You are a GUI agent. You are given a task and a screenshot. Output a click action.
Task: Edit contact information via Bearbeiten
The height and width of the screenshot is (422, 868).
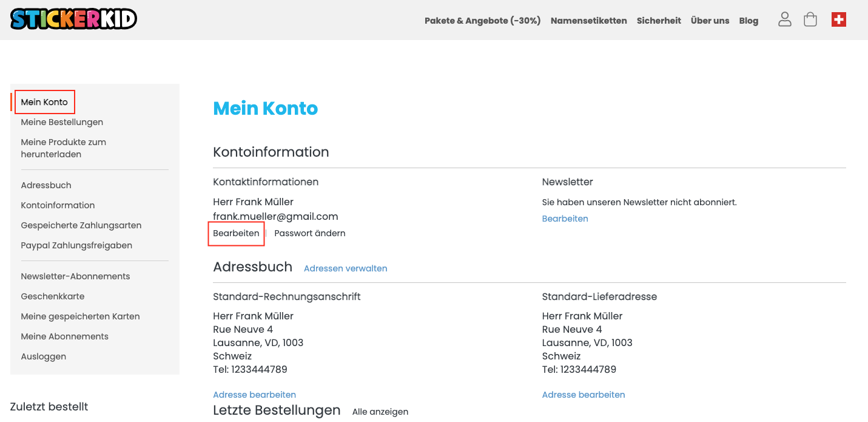click(236, 233)
